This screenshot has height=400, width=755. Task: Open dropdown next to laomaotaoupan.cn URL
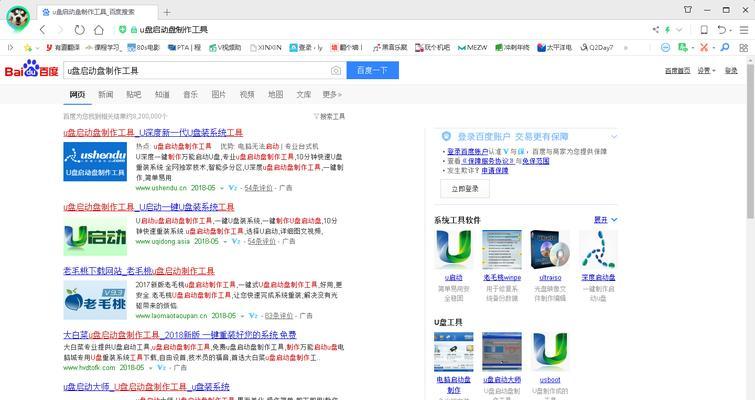(243, 316)
